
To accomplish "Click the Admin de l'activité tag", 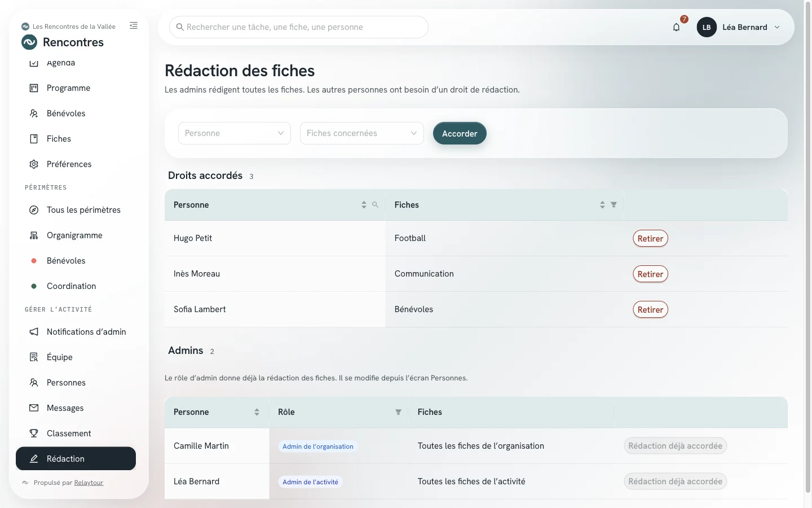I will pyautogui.click(x=311, y=482).
